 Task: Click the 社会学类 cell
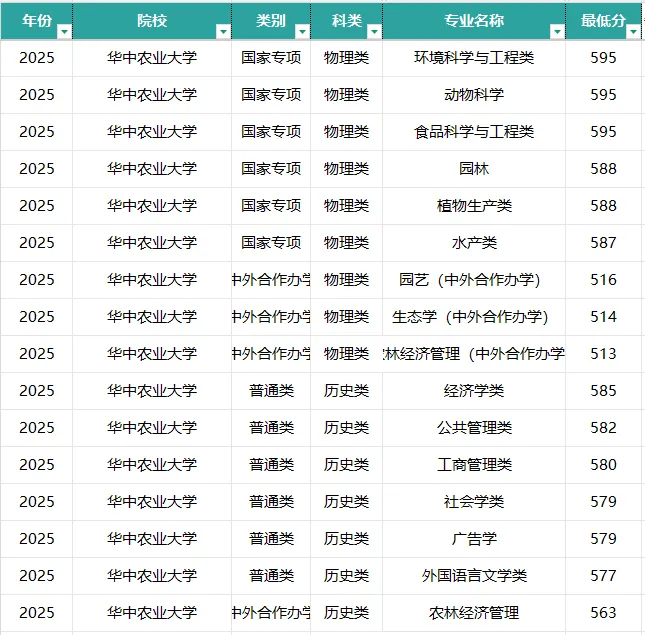(474, 502)
